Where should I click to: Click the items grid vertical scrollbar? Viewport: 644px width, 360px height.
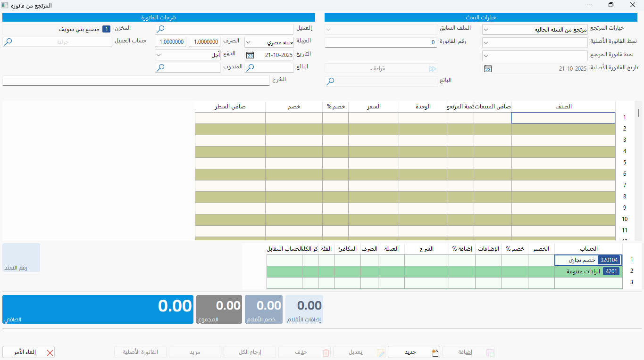pos(638,113)
